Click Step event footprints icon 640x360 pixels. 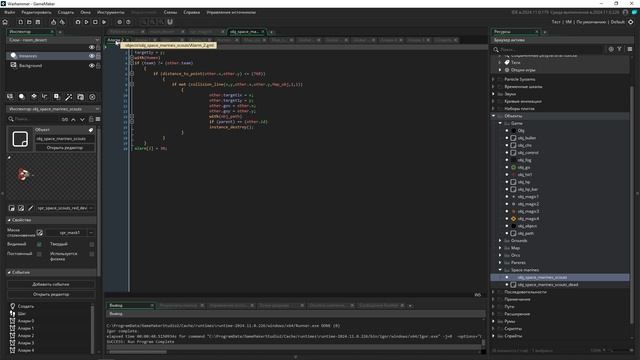point(13,313)
